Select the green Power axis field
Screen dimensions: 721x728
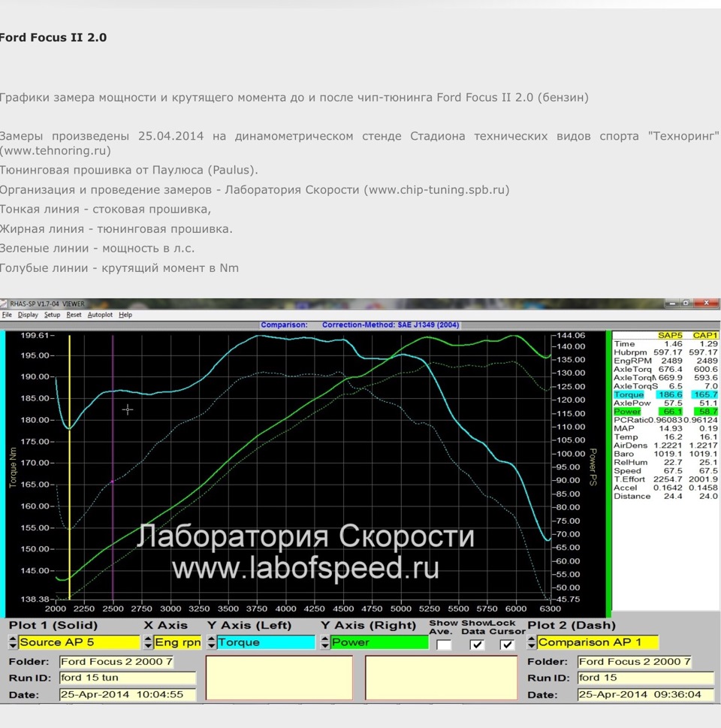click(380, 642)
